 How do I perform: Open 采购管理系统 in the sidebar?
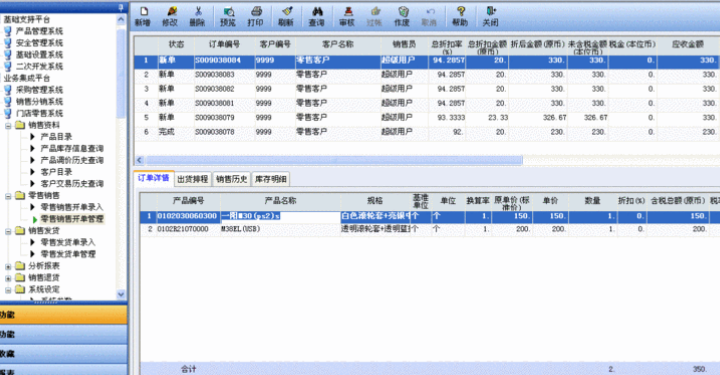click(39, 90)
